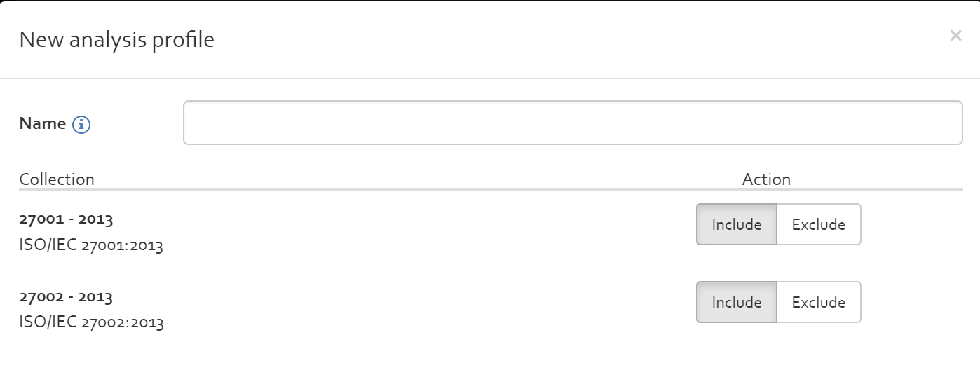Close the New analysis profile dialog
Image resolution: width=980 pixels, height=377 pixels.
click(x=955, y=35)
